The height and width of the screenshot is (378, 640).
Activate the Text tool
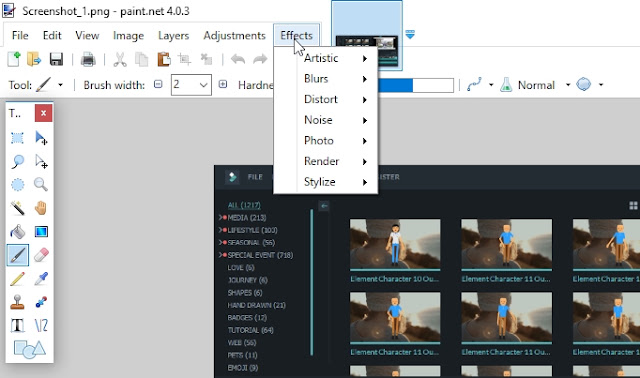click(18, 325)
